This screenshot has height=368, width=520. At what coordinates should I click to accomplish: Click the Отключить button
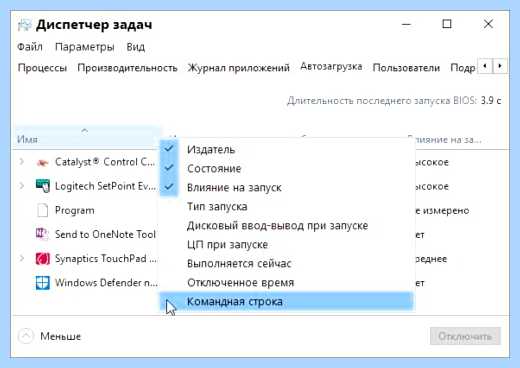[465, 336]
